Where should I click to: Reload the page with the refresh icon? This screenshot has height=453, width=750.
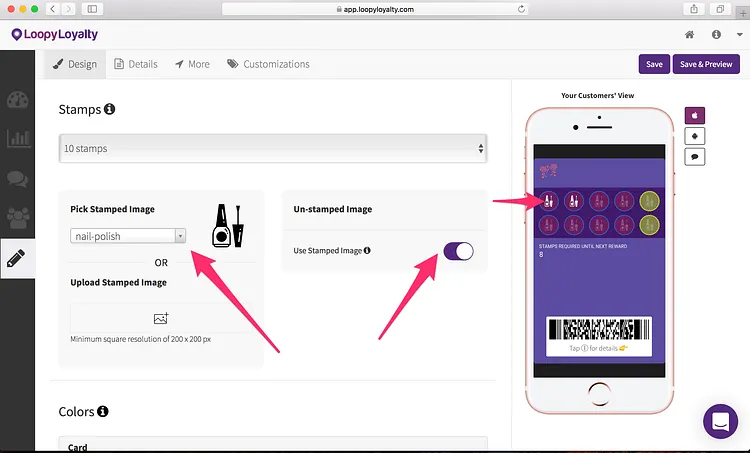tap(521, 9)
